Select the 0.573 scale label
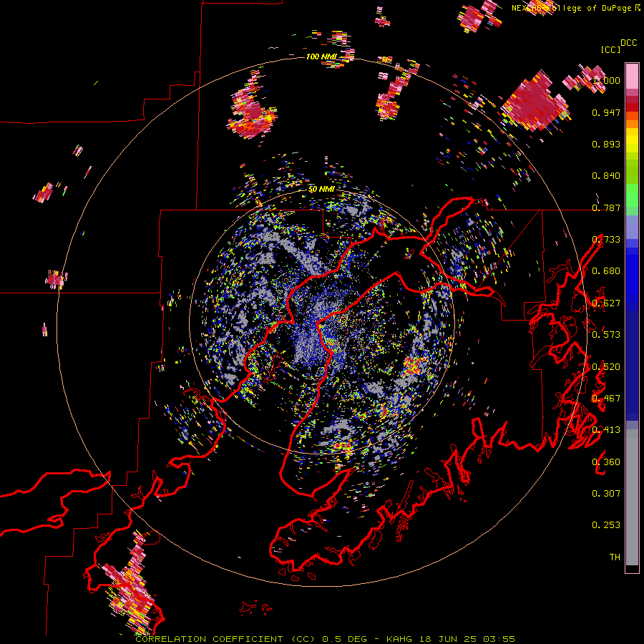 pyautogui.click(x=606, y=335)
